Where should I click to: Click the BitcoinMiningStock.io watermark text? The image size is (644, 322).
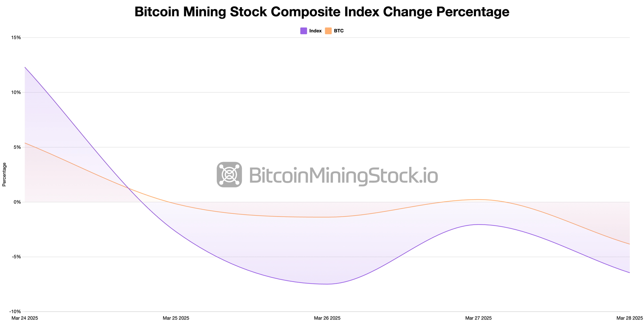(x=344, y=176)
